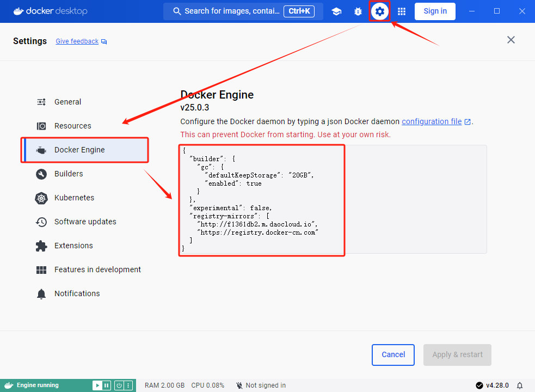Click the Sign in button
535x392 pixels.
tap(435, 11)
